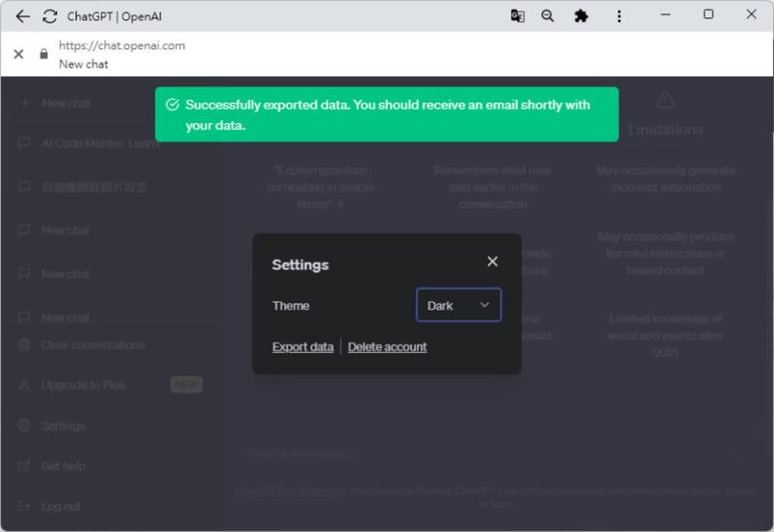Select the "Explain quantum computing" example prompt
Image resolution: width=774 pixels, height=532 pixels.
[x=320, y=187]
